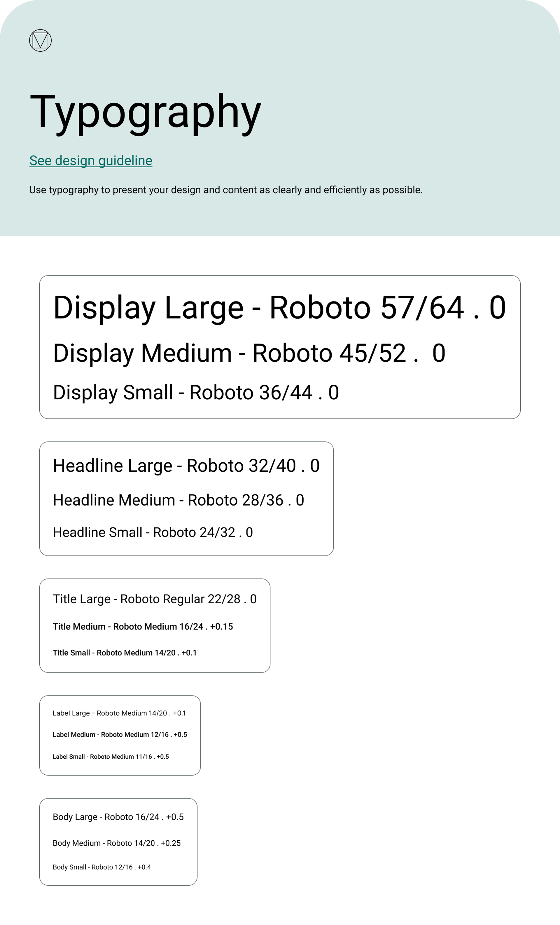Click 'Headline Medium - Roboto 28/36 . 0'
Image resolution: width=560 pixels, height=925 pixels.
click(178, 500)
